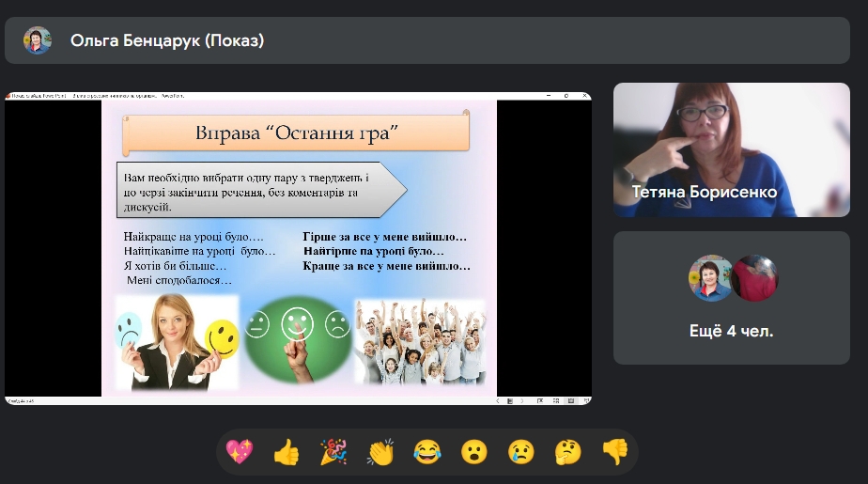Click the first avatar in the extra participants tile

710,278
